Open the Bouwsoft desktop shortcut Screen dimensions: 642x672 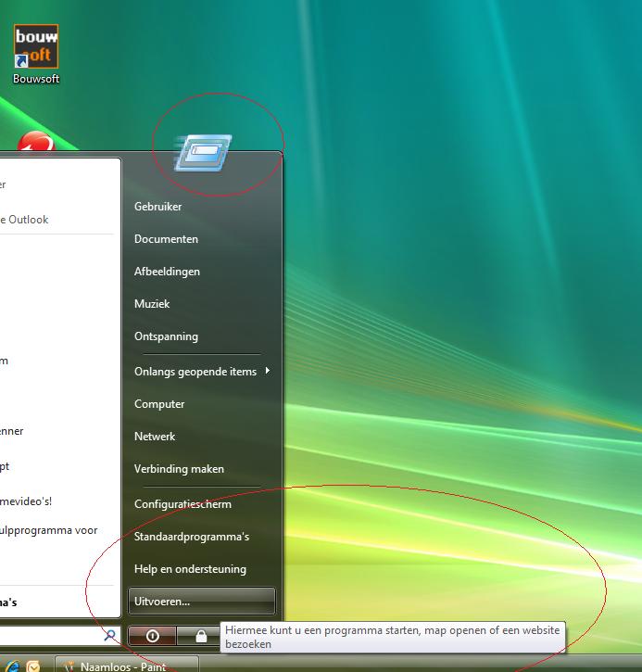click(x=36, y=55)
